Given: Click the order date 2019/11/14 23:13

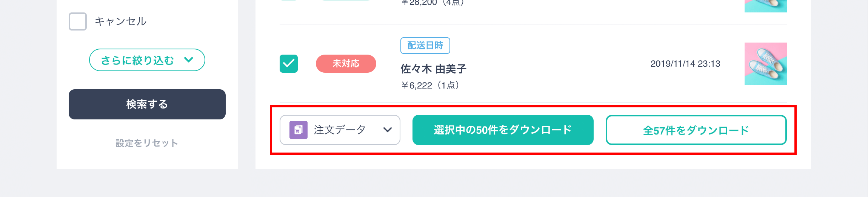Looking at the screenshot, I should (x=685, y=64).
